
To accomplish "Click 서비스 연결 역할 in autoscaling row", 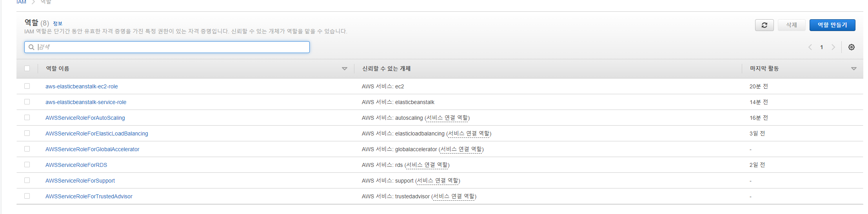I will click(447, 118).
